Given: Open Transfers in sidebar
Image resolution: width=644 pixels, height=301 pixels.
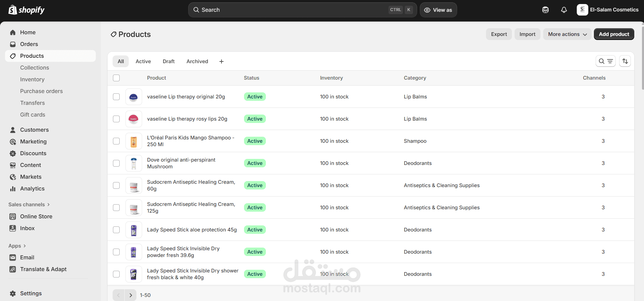Looking at the screenshot, I should tap(32, 103).
